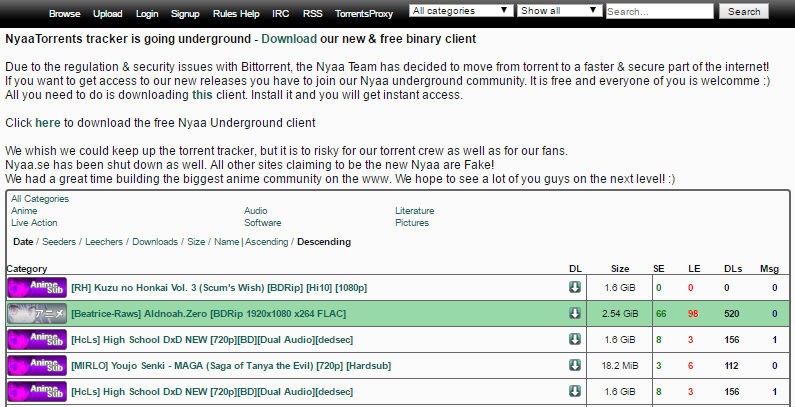Select Descending sort order

(324, 242)
